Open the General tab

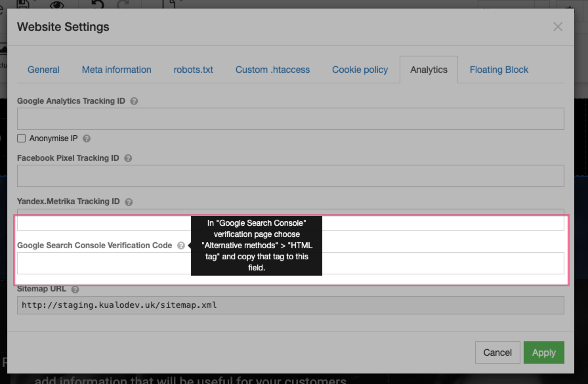(43, 70)
